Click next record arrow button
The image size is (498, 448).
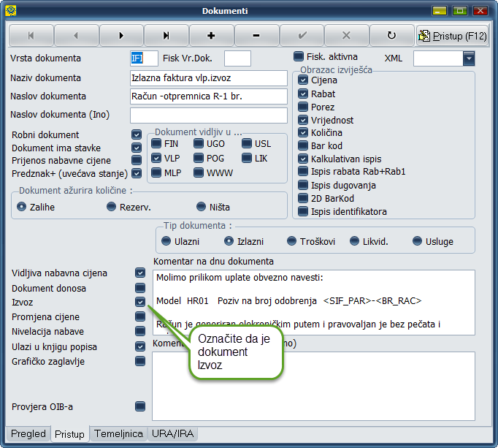pyautogui.click(x=121, y=35)
